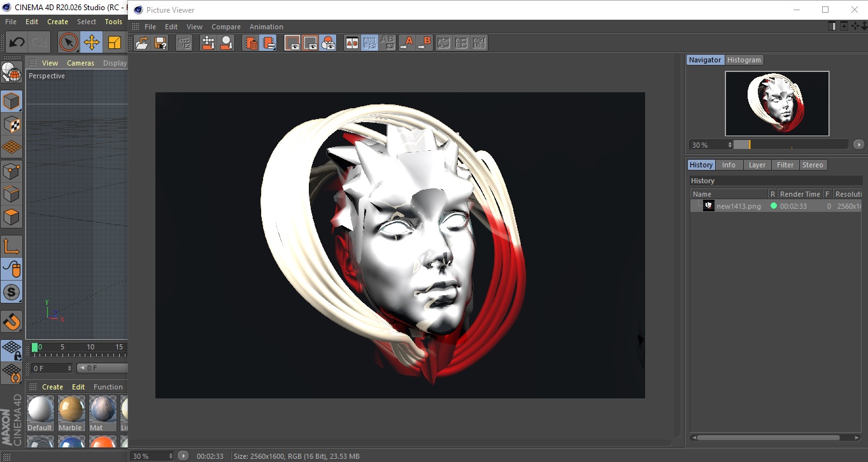Viewport: 868px width, 462px height.
Task: Open the bottom status bar zoom dropdown
Action: 170,456
